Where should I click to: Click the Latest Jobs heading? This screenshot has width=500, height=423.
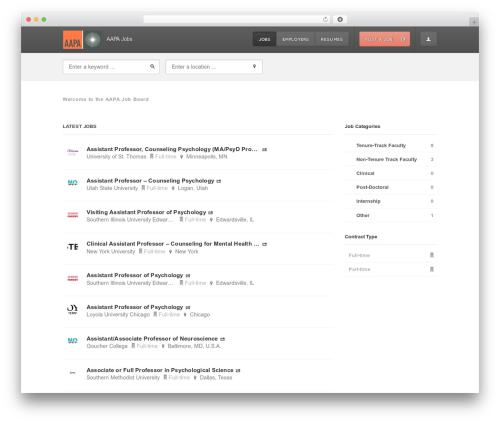coord(79,126)
